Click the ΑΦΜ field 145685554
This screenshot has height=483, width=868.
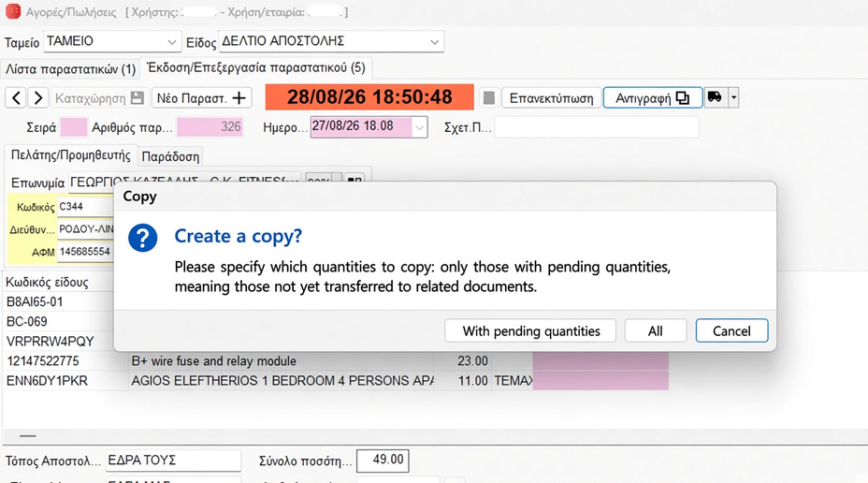[x=86, y=252]
